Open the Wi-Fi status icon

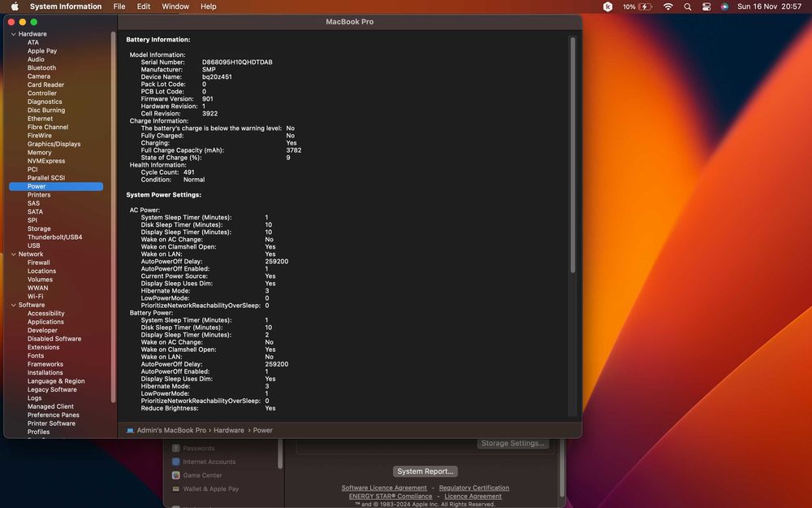click(x=668, y=7)
